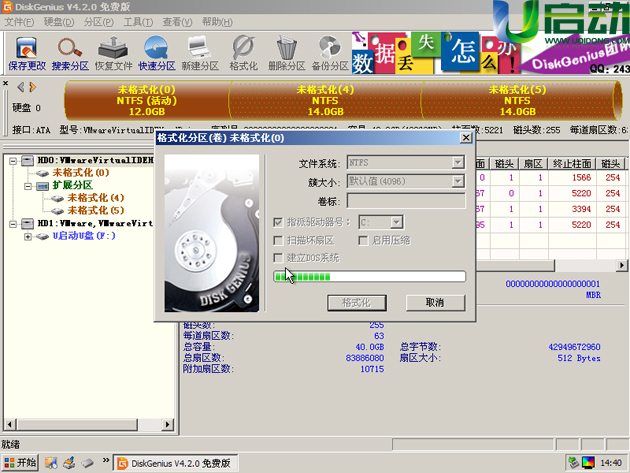Screen dimensions: 630x473
Task: Close the disk map pane with small x
Action: [5, 83]
